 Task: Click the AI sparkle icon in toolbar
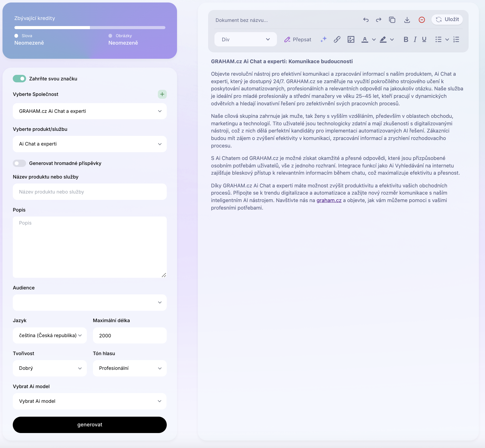(x=324, y=39)
